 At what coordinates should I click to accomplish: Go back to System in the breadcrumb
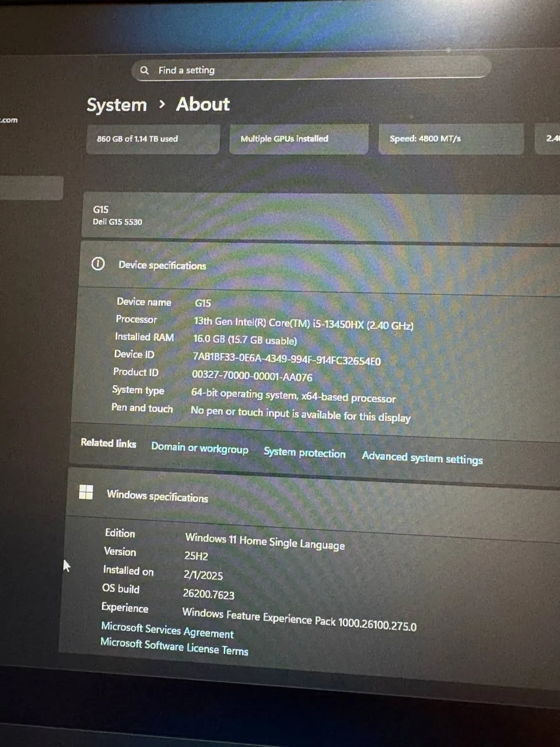pyautogui.click(x=117, y=105)
